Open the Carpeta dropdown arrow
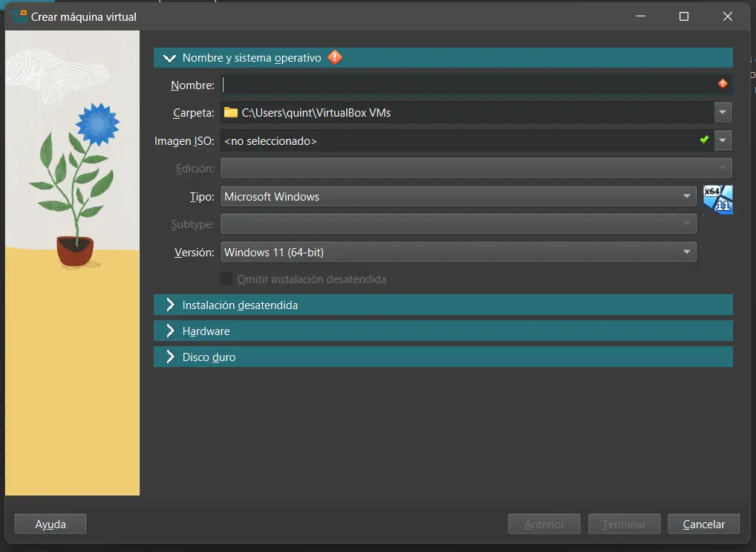Screen dimensions: 756x552 pos(723,112)
